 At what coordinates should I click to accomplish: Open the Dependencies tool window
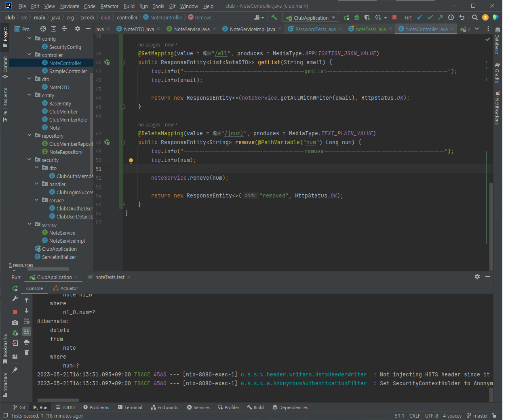tap(290, 407)
